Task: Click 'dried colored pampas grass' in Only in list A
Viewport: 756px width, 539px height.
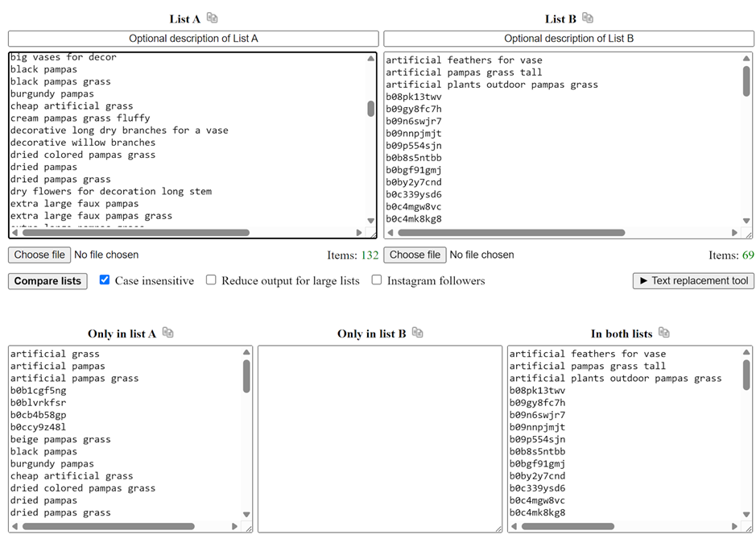Action: (x=83, y=488)
